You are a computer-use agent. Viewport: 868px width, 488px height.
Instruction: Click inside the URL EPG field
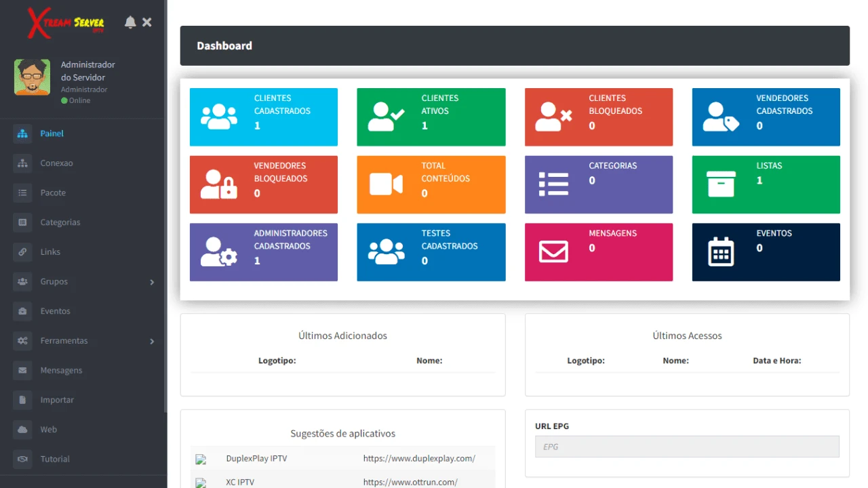686,447
